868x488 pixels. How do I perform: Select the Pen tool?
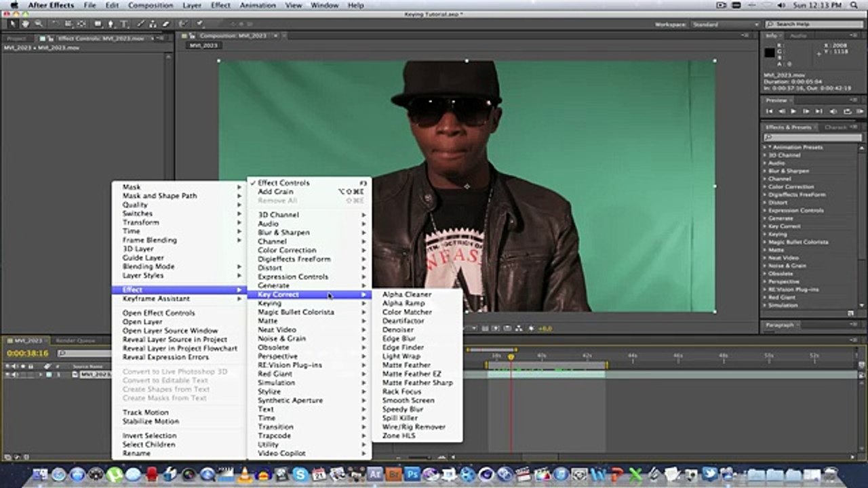(x=111, y=24)
